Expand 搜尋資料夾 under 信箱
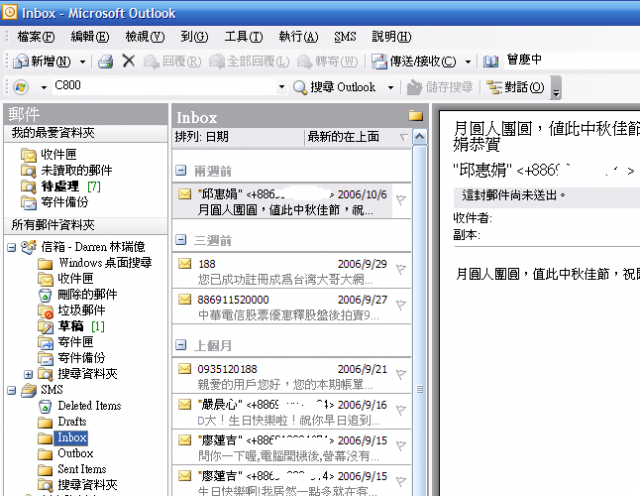Screen dimensions: 640x496 pos(28,374)
